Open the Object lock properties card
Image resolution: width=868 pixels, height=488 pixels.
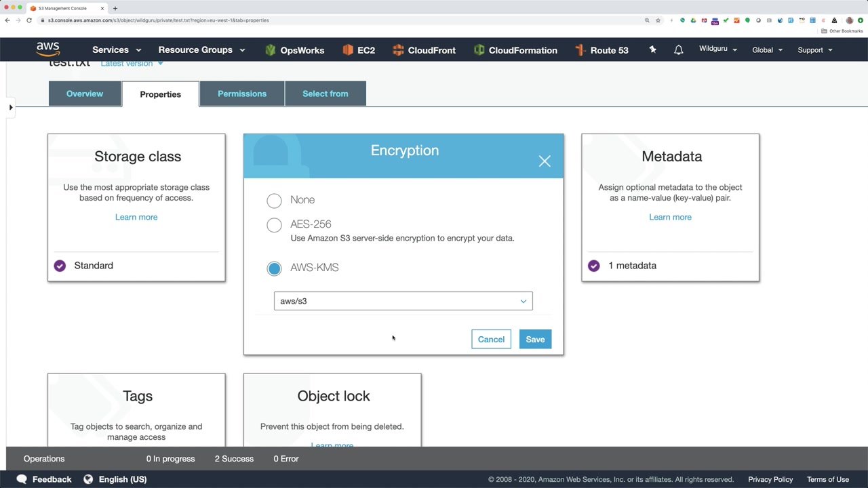[x=332, y=410]
